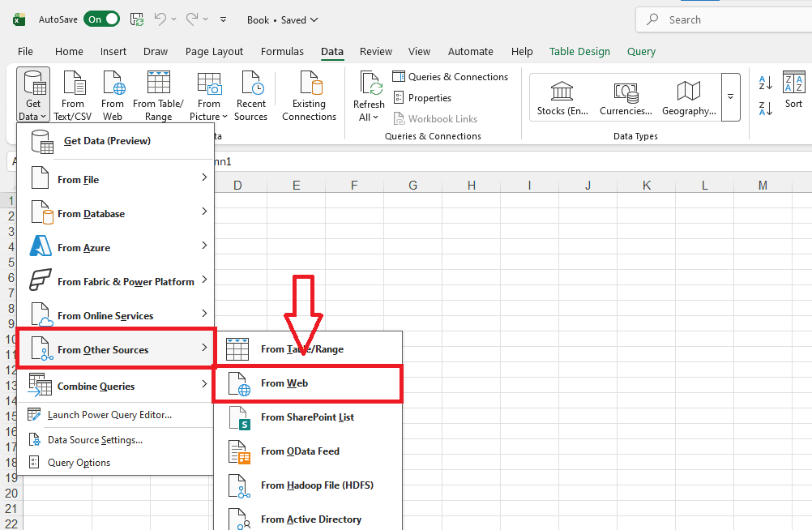Viewport: 812px width, 530px height.
Task: Expand the Combine Queries submenu
Action: (116, 386)
